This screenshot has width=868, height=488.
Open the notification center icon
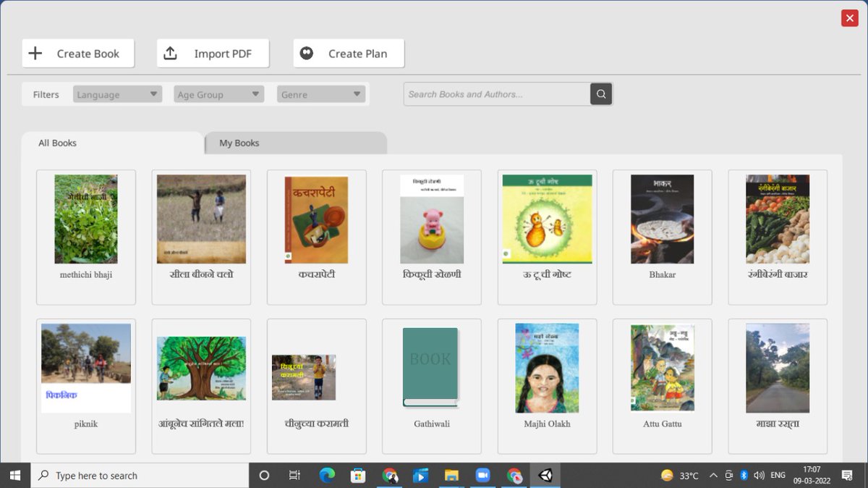pyautogui.click(x=846, y=476)
